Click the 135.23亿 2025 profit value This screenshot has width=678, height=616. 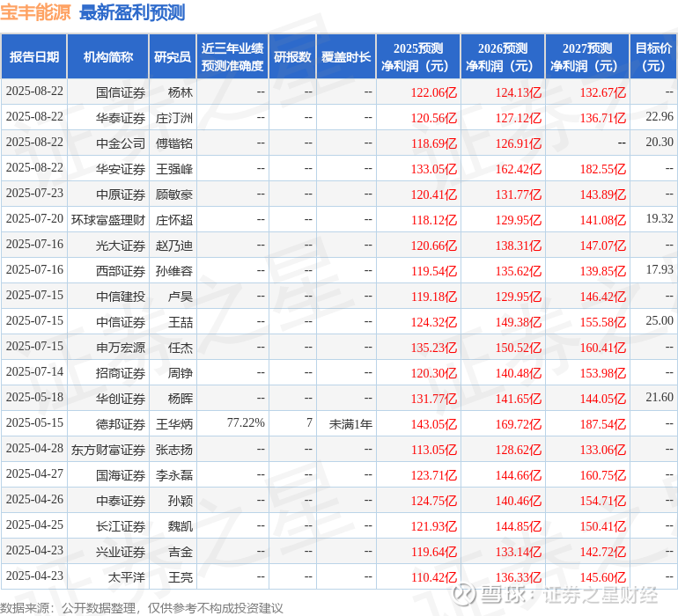click(x=434, y=348)
